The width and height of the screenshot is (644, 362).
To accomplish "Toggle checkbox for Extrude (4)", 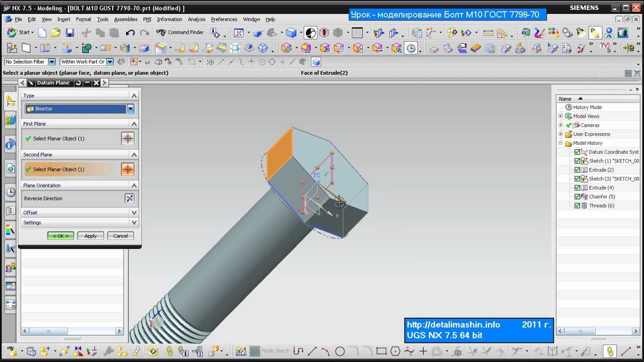I will (577, 188).
